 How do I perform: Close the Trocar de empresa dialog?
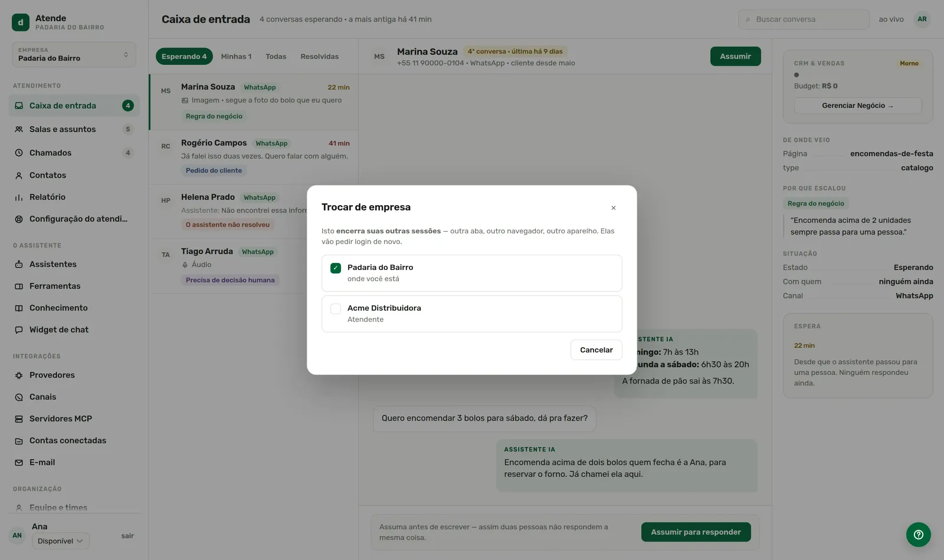coord(614,207)
